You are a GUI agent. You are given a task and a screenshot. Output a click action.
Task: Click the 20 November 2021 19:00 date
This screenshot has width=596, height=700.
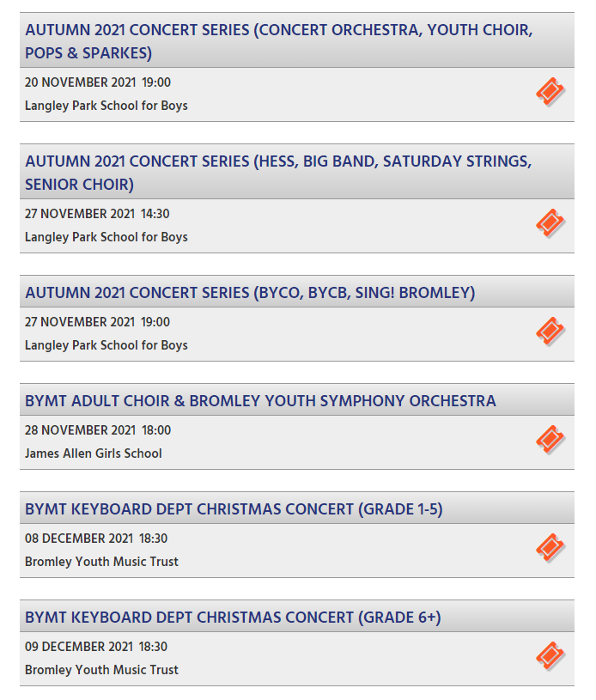click(x=98, y=82)
